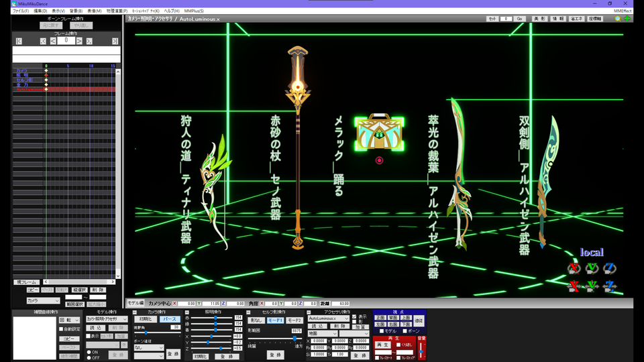Viewport: 644px width, 362px height.
Task: Toggle the 自動設定 checkbox
Action: click(61, 329)
